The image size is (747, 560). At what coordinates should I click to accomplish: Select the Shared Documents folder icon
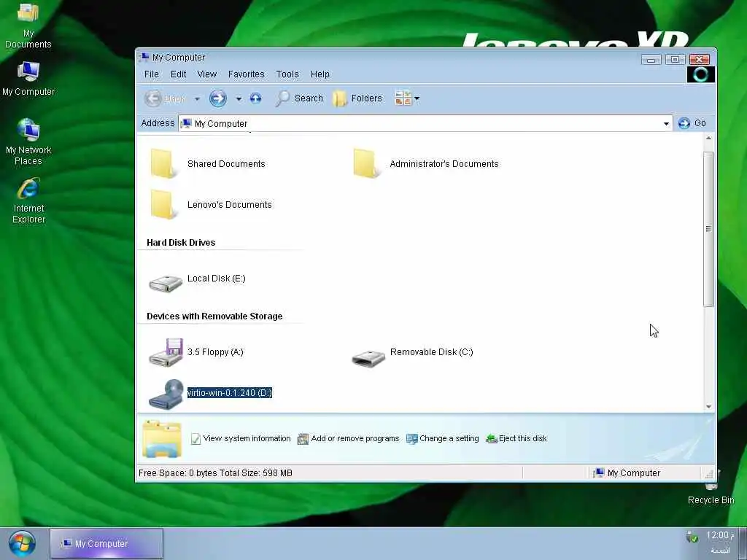click(163, 163)
